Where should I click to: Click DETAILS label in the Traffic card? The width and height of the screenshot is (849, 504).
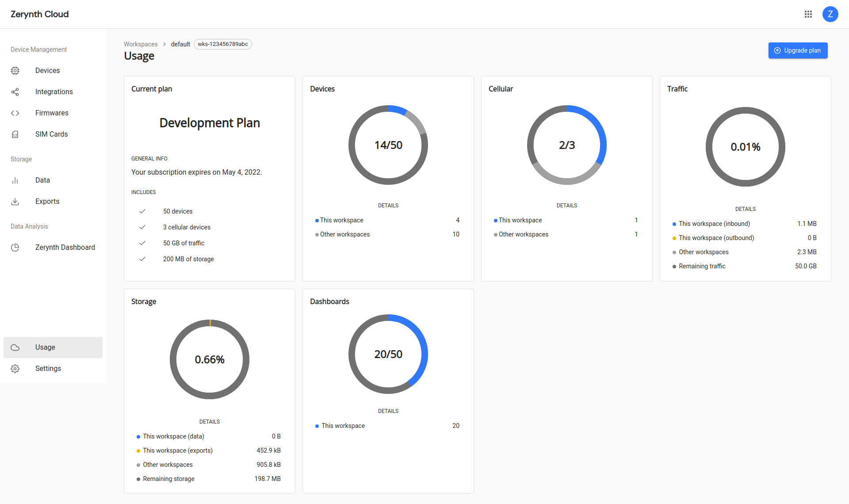tap(746, 209)
